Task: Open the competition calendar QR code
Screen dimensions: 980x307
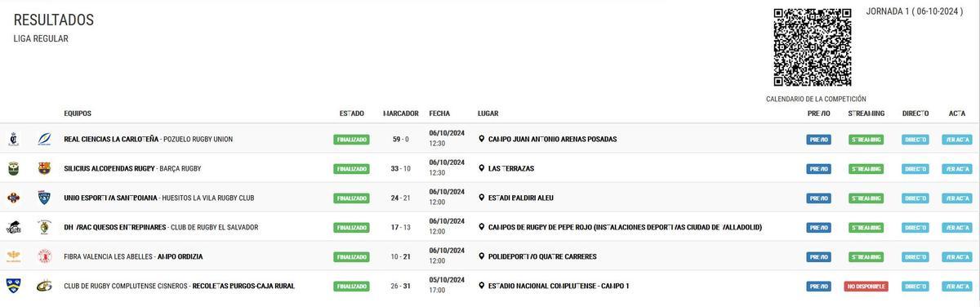Action: [x=813, y=47]
